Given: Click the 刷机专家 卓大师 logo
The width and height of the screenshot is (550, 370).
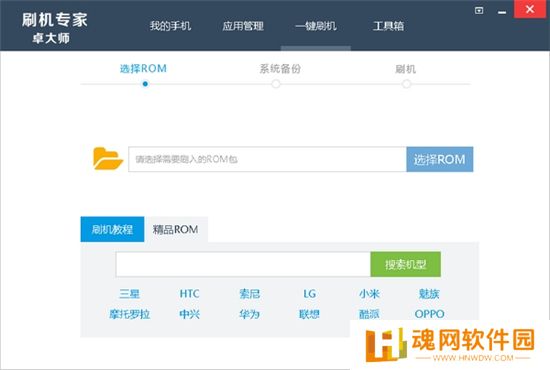Looking at the screenshot, I should (x=54, y=28).
